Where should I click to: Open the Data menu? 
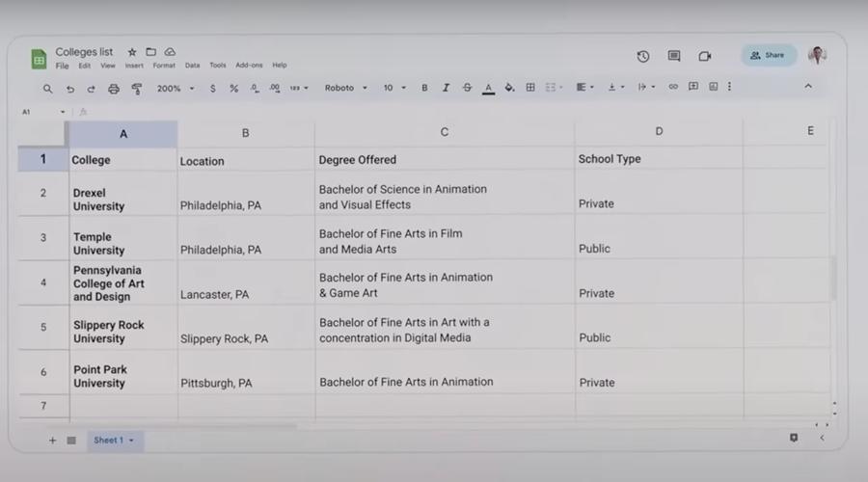pos(192,66)
